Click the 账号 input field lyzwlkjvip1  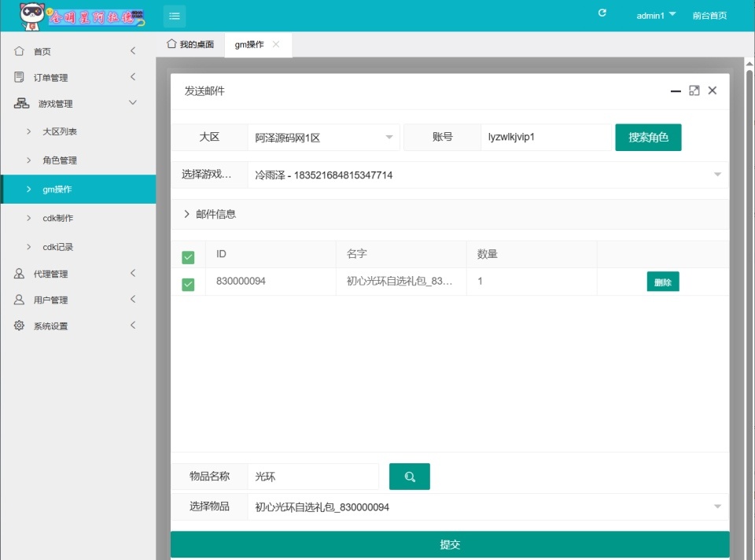[x=546, y=137]
